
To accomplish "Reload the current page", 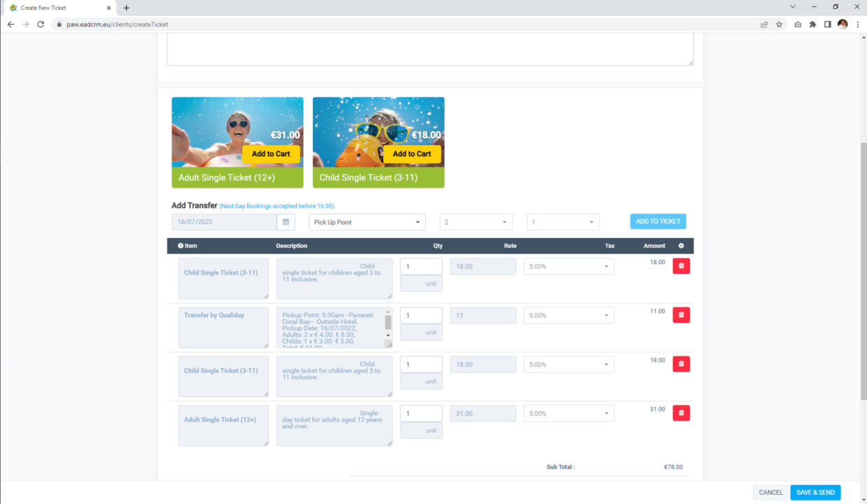I will coord(41,24).
